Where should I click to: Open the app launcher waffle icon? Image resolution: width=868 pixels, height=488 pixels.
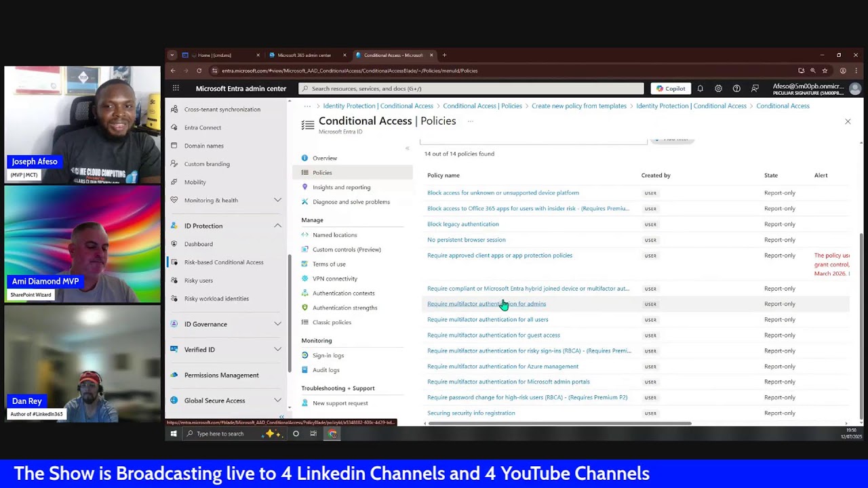pos(176,88)
